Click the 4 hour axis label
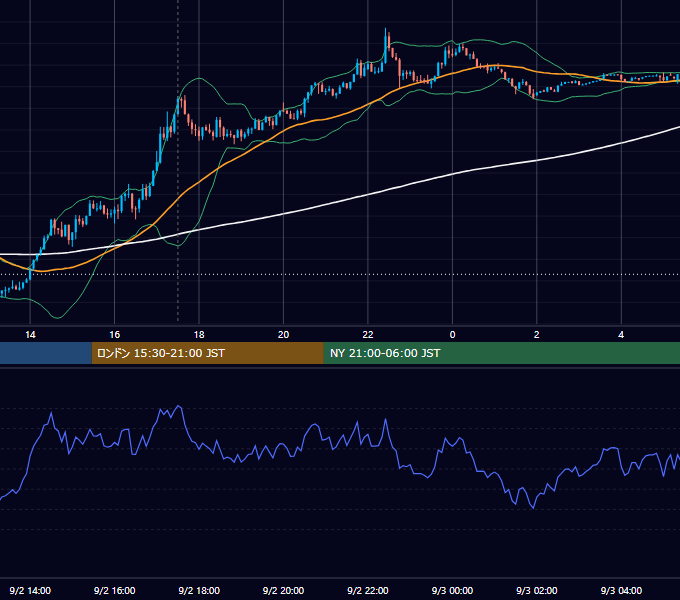This screenshot has width=680, height=600. point(621,335)
